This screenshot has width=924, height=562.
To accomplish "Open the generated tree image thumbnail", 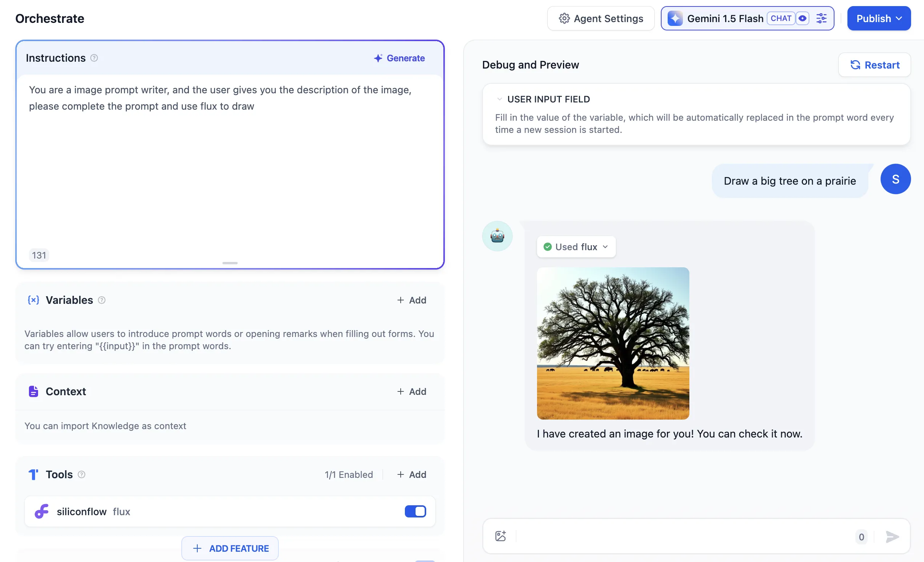I will pos(613,343).
